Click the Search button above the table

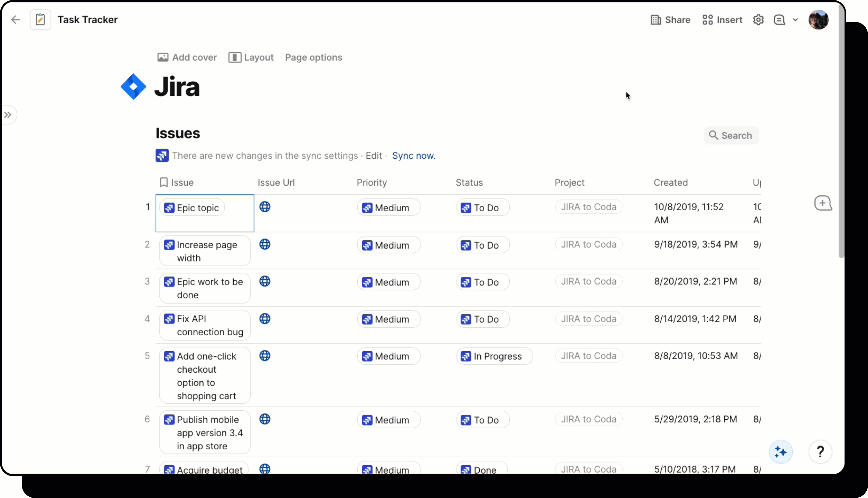(731, 136)
